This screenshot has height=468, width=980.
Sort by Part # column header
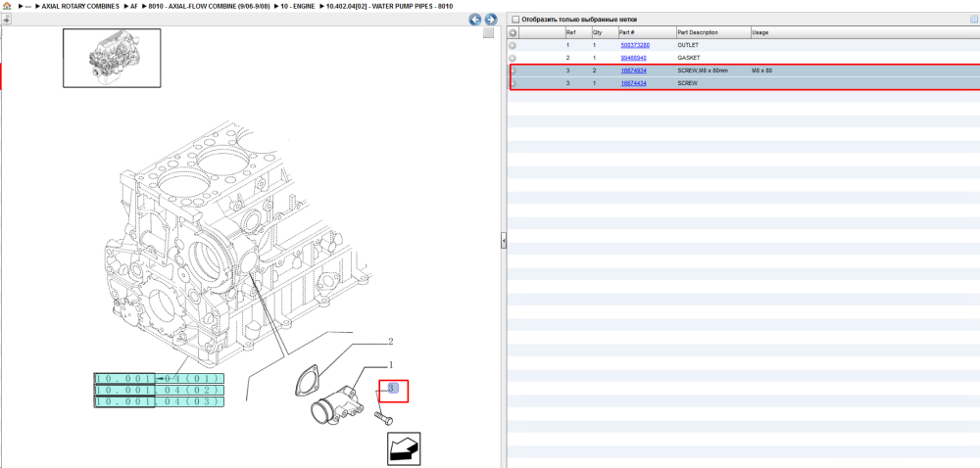coord(647,32)
